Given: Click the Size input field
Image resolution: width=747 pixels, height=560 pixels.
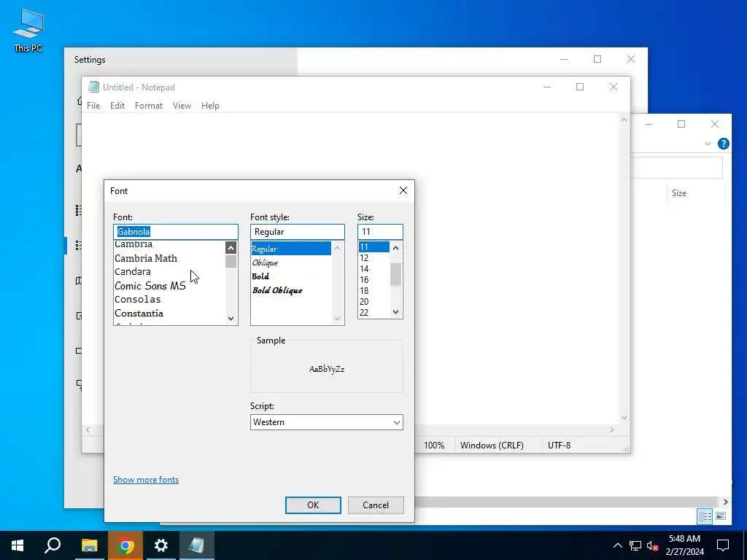Looking at the screenshot, I should point(380,231).
